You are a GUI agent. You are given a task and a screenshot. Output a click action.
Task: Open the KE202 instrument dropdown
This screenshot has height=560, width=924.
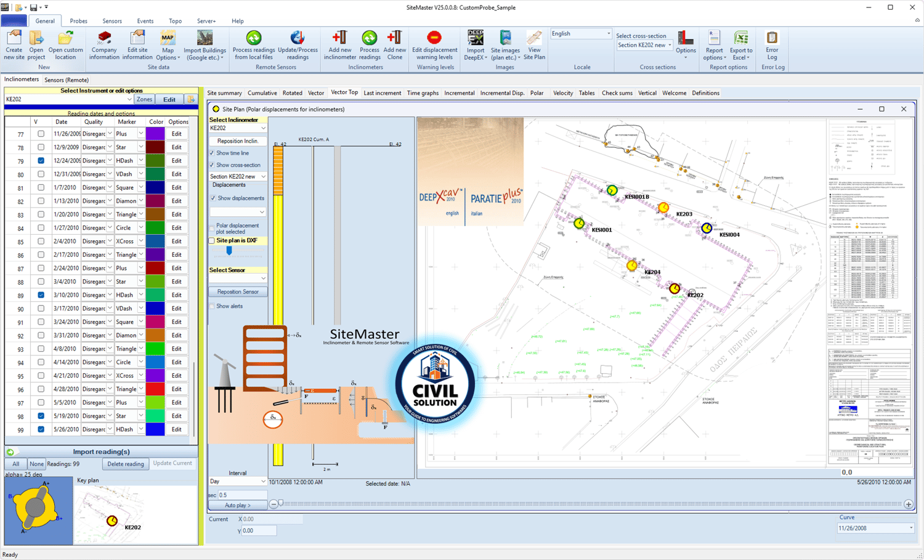pyautogui.click(x=129, y=99)
